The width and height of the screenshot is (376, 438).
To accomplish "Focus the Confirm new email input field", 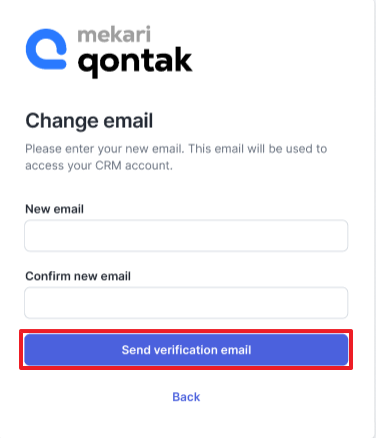I will (x=186, y=303).
